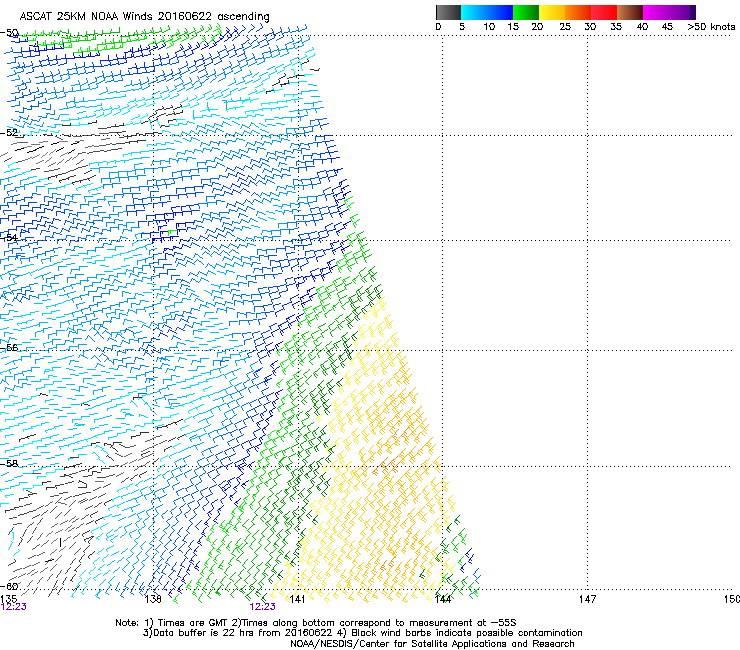Click longitude label '147'
Screen dimensions: 740x650
pos(587,599)
